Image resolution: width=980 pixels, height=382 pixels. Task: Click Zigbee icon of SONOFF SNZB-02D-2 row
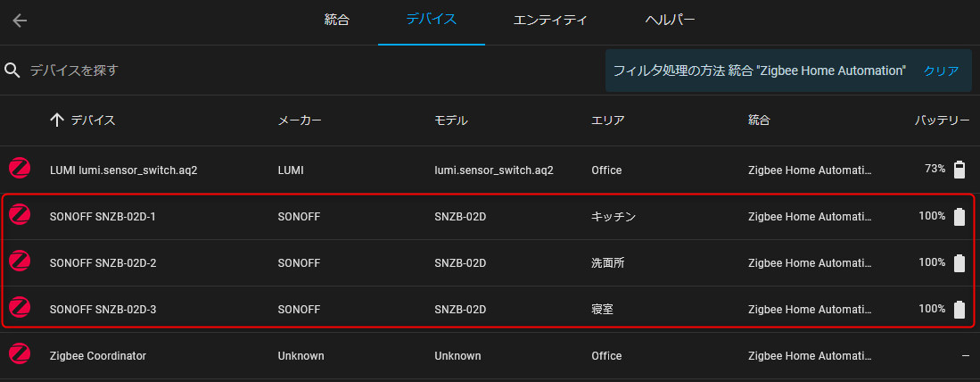coord(20,262)
